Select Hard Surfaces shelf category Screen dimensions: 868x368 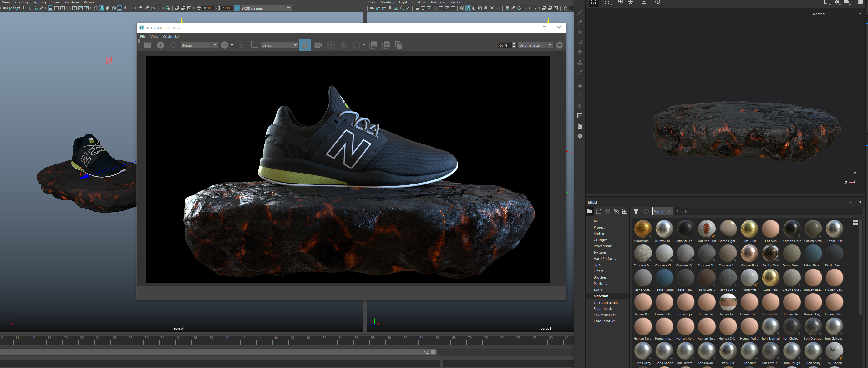click(x=605, y=259)
